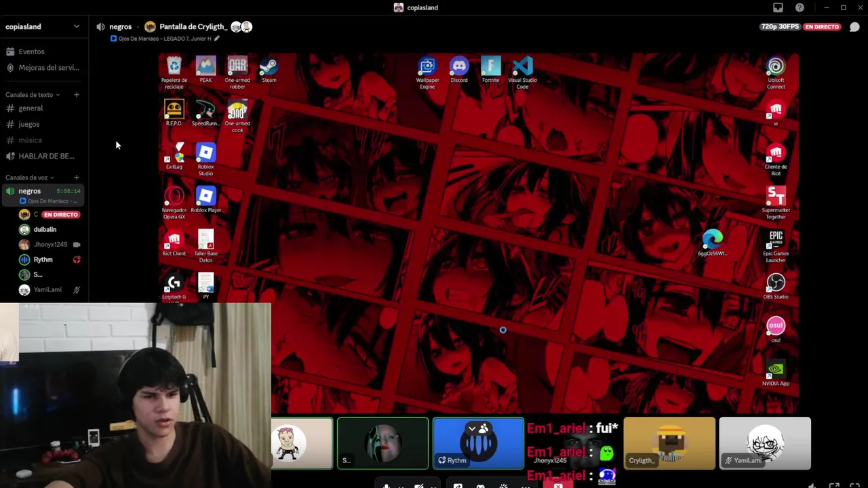
Task: Open Ubisoft Connect shortcut
Action: coord(776,73)
